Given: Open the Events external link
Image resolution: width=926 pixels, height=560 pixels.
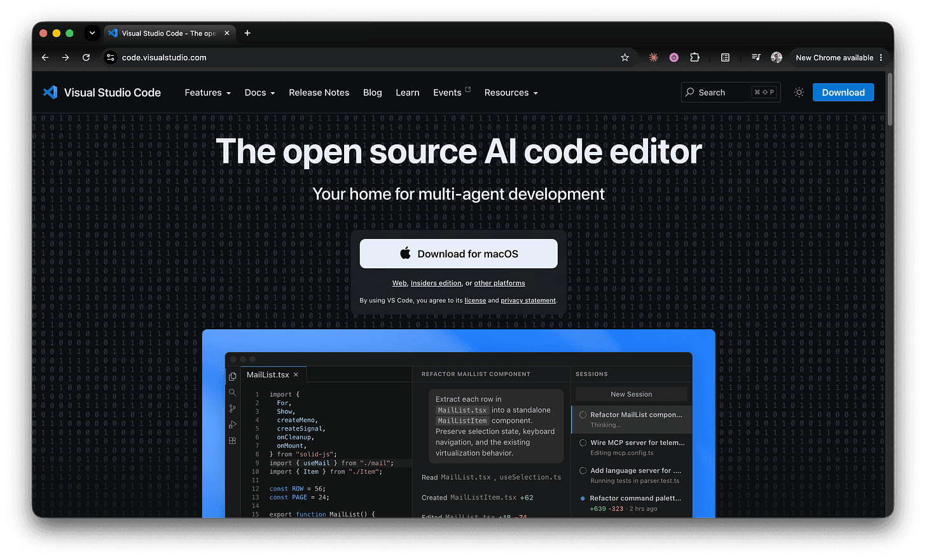Looking at the screenshot, I should [x=452, y=93].
